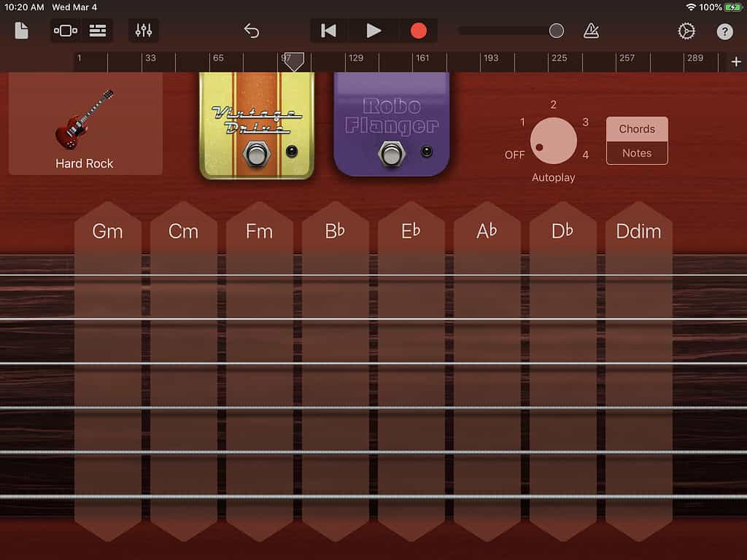Screen dimensions: 747x560
Task: Switch to Notes mode
Action: (x=637, y=153)
